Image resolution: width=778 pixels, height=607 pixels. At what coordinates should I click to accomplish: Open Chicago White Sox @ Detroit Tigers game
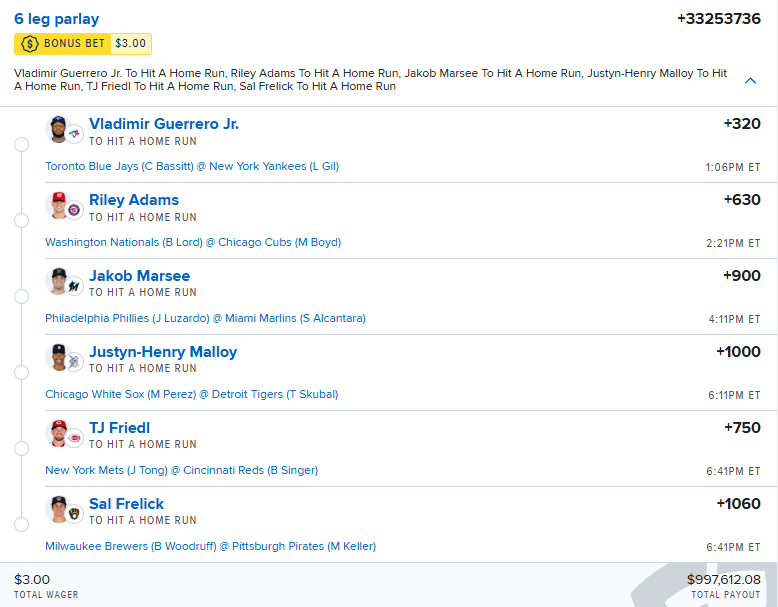[192, 394]
